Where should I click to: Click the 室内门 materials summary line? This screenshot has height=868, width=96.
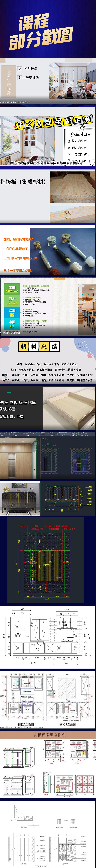click(x=47, y=375)
